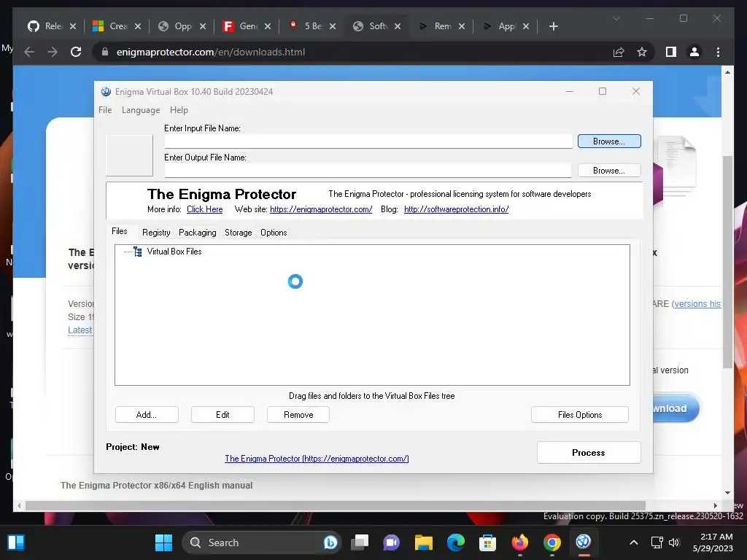
Task: Click the taskbar Search box
Action: 262,542
